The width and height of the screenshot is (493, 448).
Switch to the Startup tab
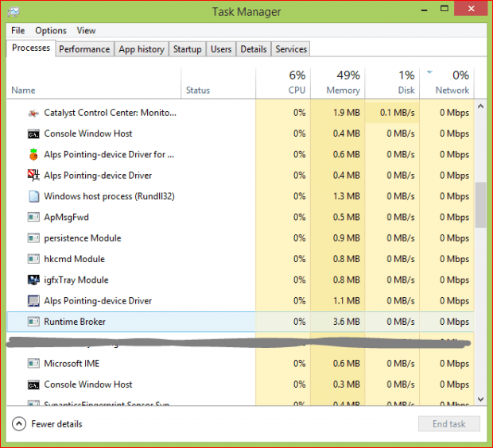point(188,49)
